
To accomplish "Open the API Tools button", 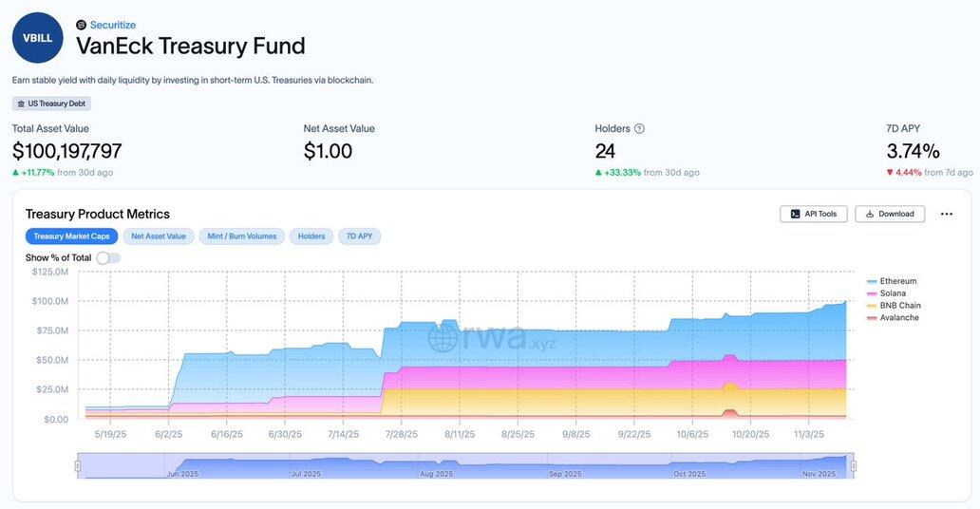I will click(814, 214).
